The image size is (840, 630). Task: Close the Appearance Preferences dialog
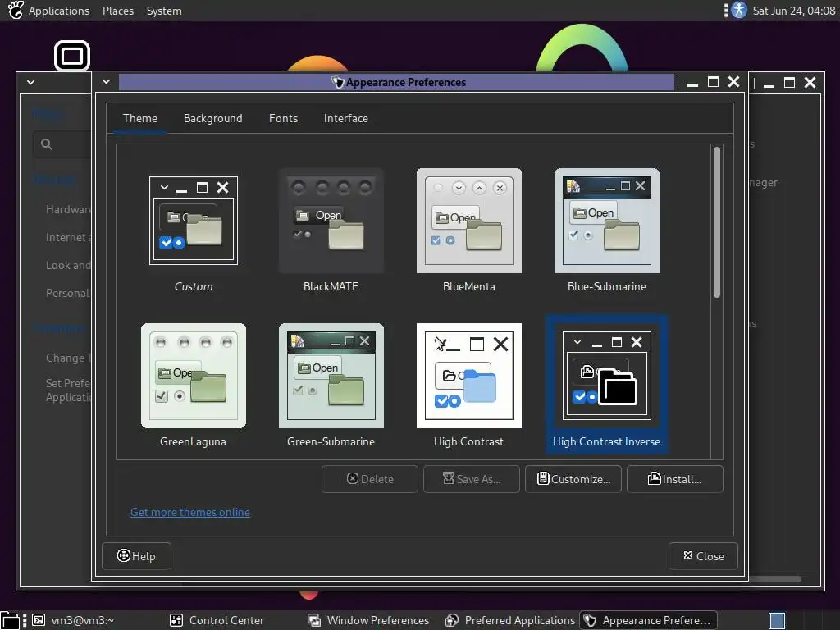(703, 556)
